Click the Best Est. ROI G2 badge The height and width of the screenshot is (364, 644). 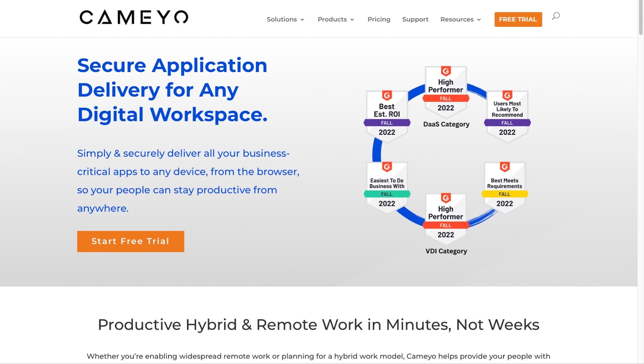click(387, 116)
